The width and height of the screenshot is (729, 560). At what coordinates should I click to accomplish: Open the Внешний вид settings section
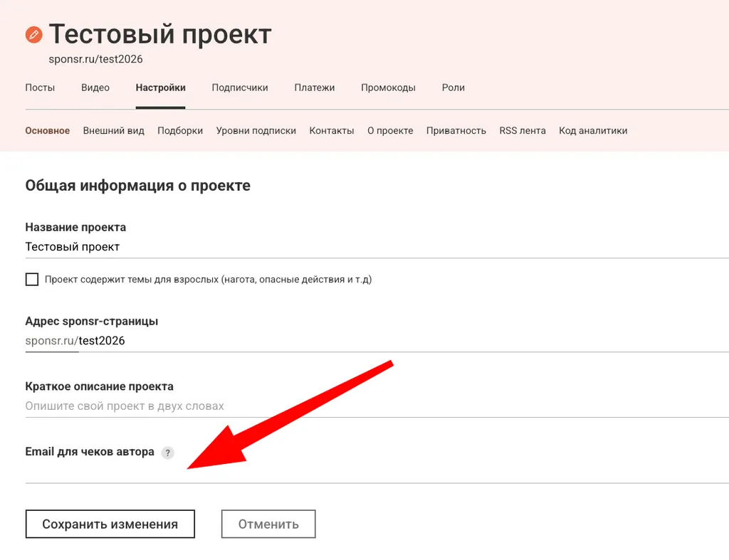pyautogui.click(x=113, y=131)
